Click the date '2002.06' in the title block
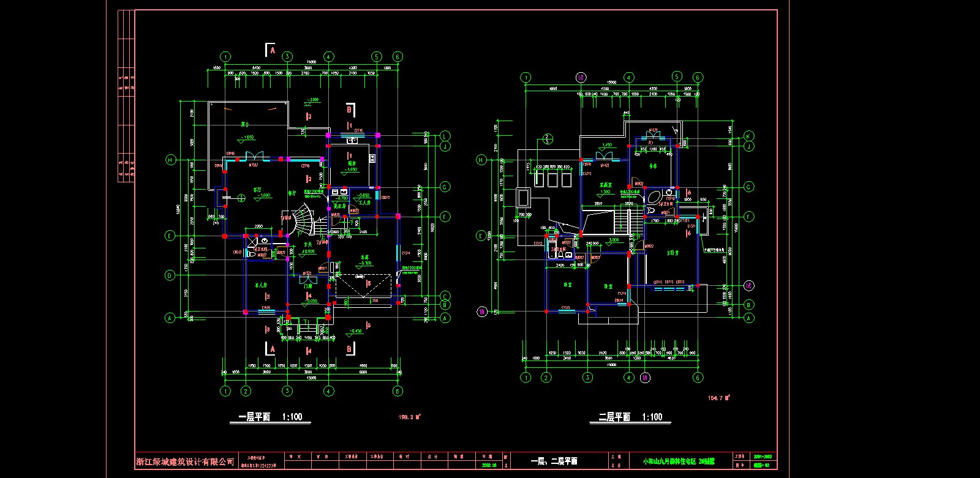Viewport: 980px width, 478px height. (489, 465)
